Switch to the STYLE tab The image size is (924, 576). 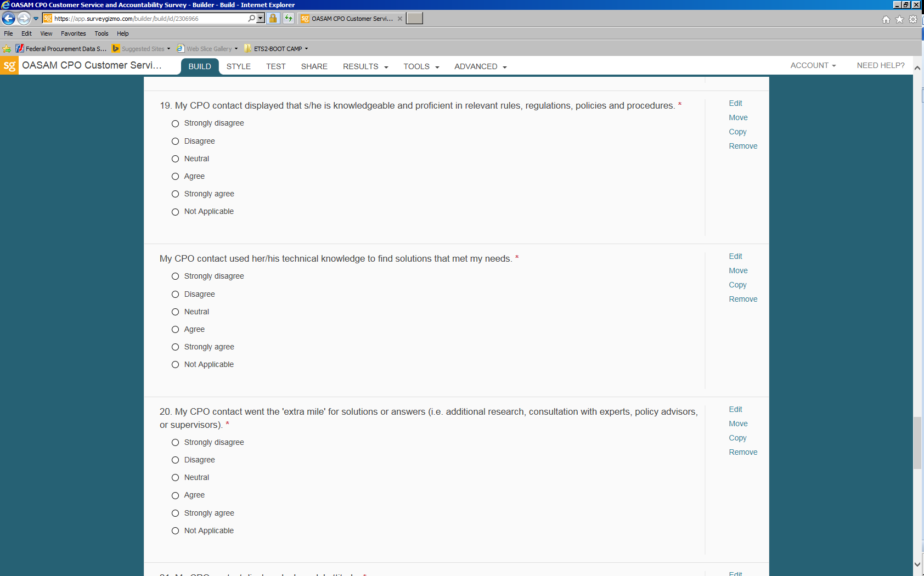coord(239,66)
